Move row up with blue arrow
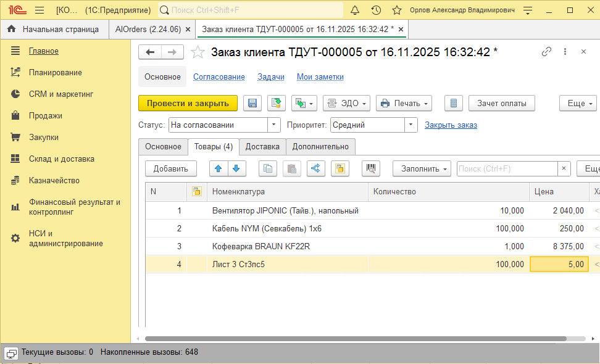This screenshot has width=600, height=364. point(219,168)
